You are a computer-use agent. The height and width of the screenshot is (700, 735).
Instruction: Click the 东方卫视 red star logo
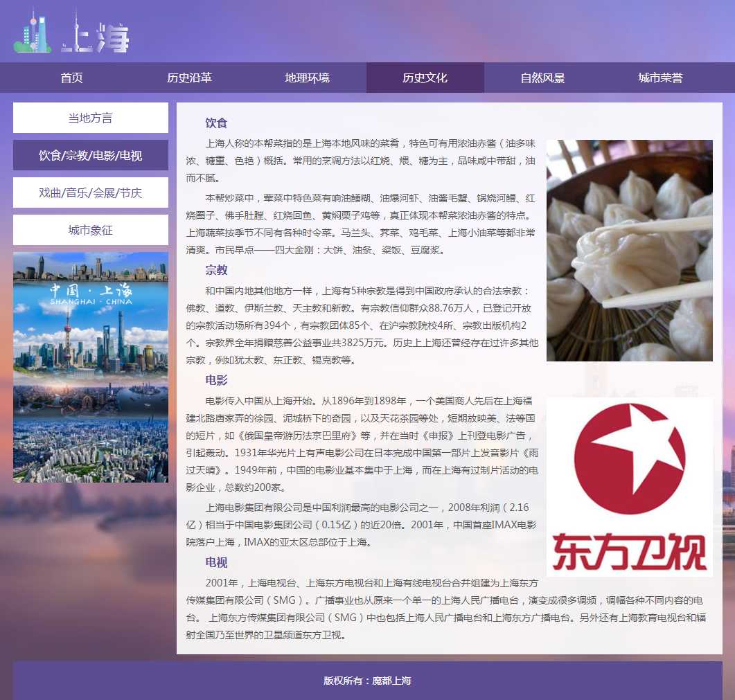(629, 486)
